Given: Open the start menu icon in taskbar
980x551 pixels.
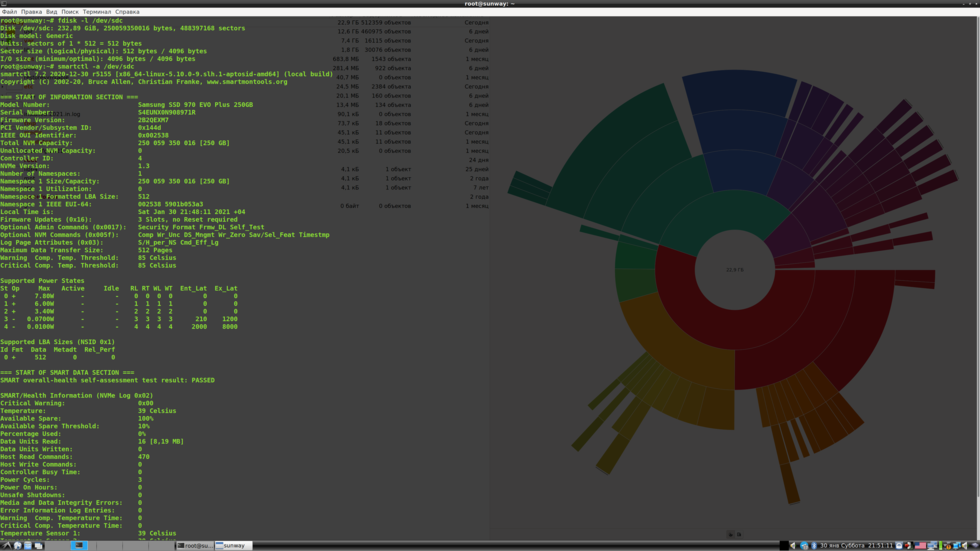Looking at the screenshot, I should pyautogui.click(x=7, y=546).
